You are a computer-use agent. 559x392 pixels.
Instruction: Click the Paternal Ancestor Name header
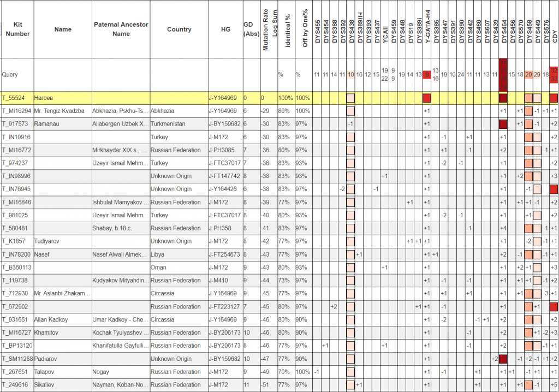click(121, 29)
